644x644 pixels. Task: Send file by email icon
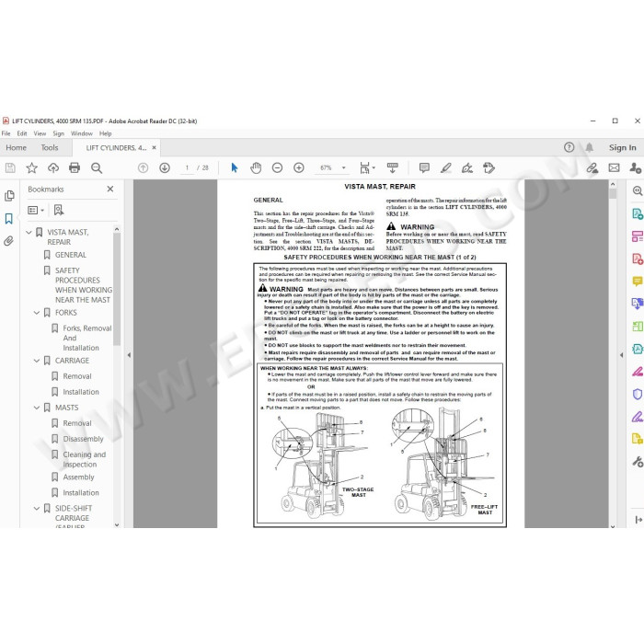pyautogui.click(x=614, y=167)
